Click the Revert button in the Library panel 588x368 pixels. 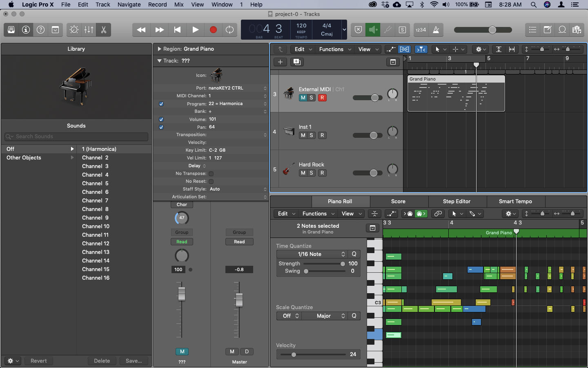tap(39, 361)
